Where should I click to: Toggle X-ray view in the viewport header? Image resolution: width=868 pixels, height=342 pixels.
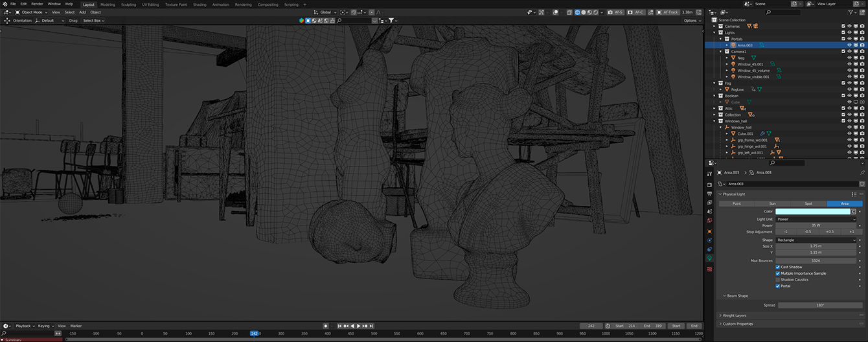(569, 12)
